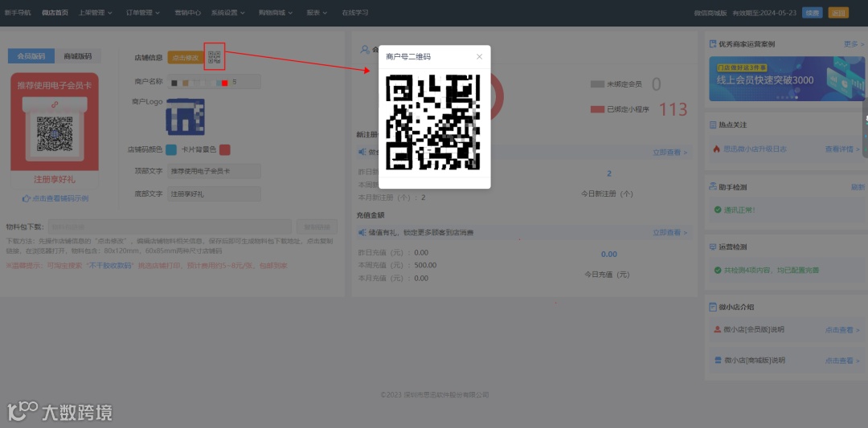Open 查看详情 for the upgrade log
This screenshot has width=868, height=428.
click(x=842, y=149)
